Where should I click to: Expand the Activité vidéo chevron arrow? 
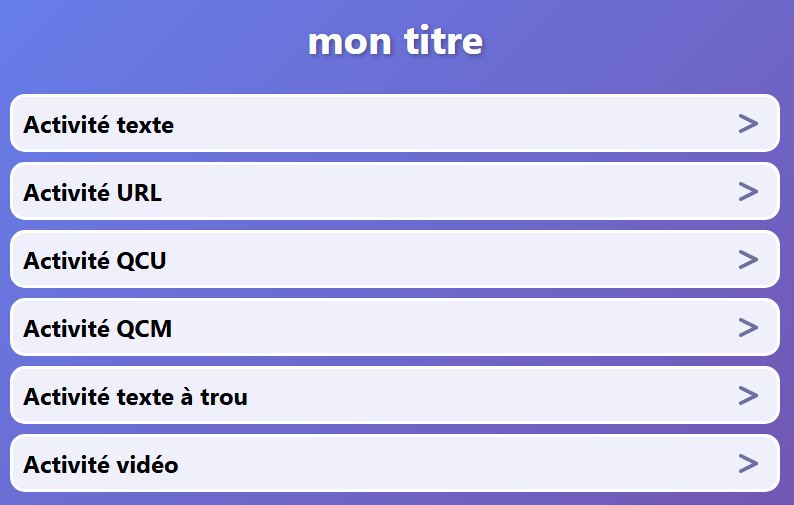click(x=748, y=464)
